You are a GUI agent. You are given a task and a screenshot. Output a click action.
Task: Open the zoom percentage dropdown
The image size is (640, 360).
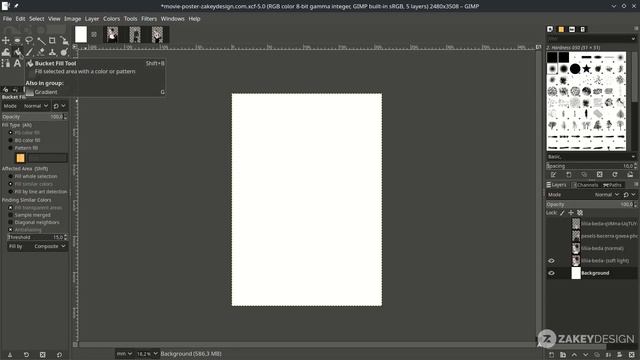click(x=147, y=354)
